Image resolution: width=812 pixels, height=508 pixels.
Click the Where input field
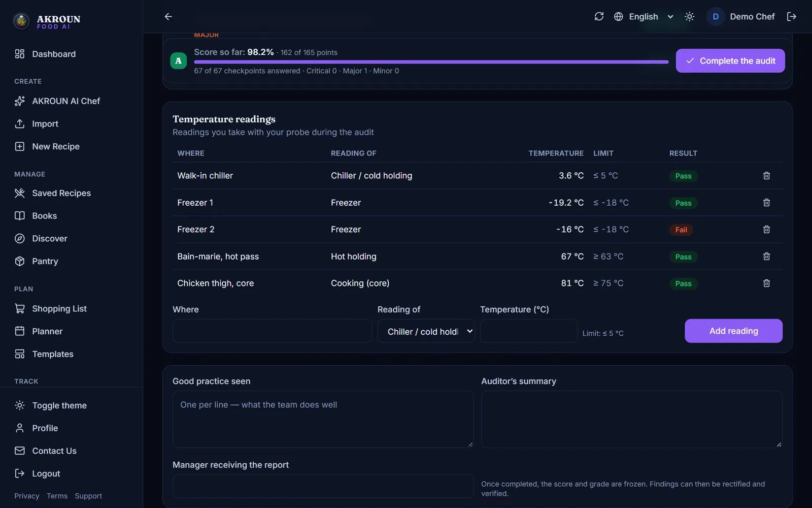(273, 331)
